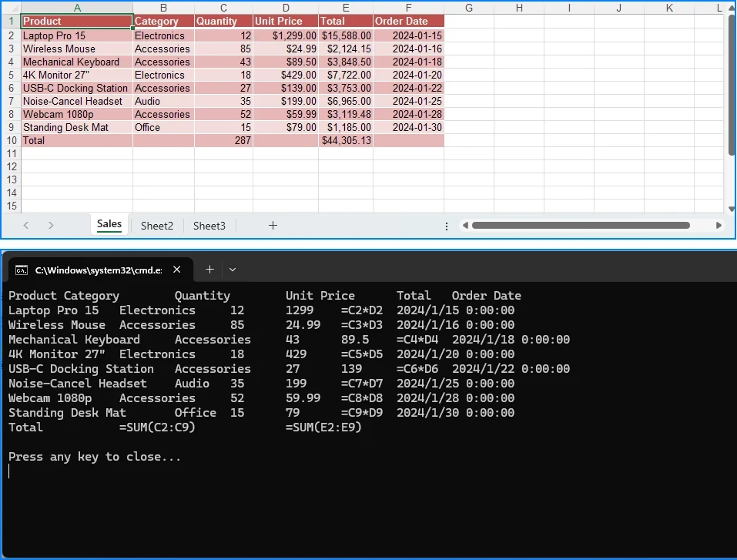737x560 pixels.
Task: Click the cmd icon in terminal tab
Action: coord(21,270)
